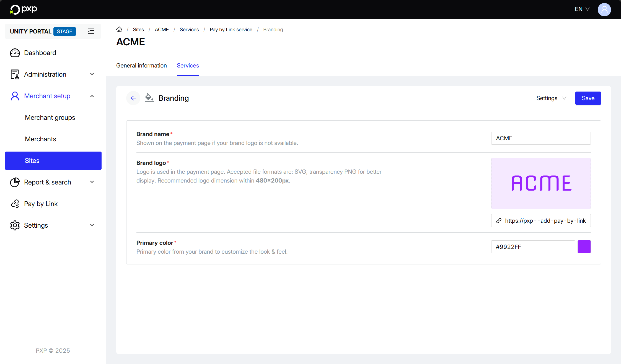The image size is (621, 364).
Task: Click the PXP logo
Action: [x=24, y=9]
